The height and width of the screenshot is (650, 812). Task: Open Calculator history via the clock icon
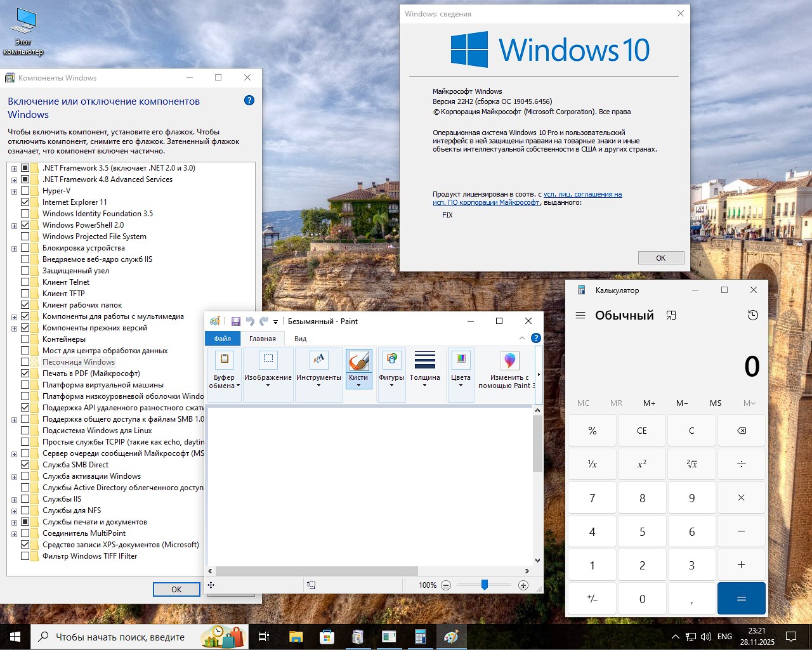(x=752, y=315)
